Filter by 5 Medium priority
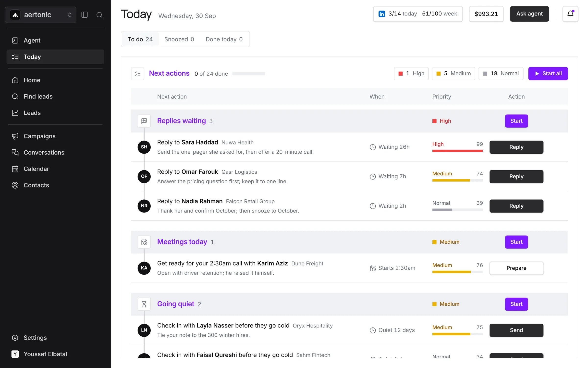Image resolution: width=588 pixels, height=368 pixels. (453, 73)
